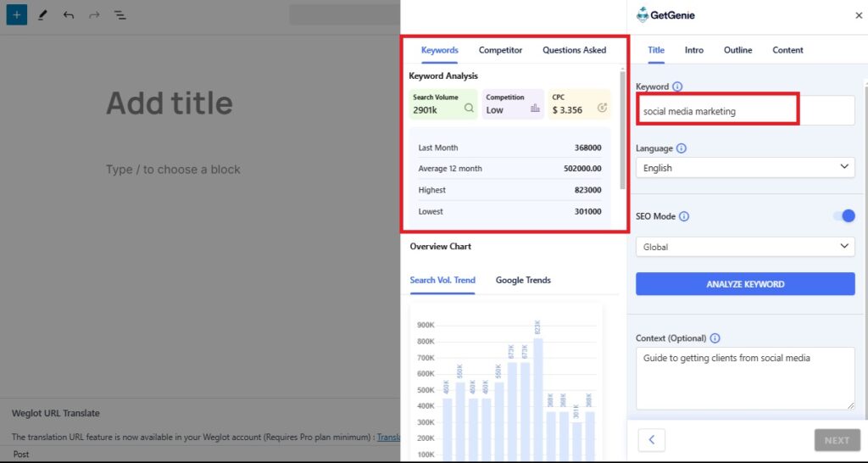Screen dimensions: 868x463
Task: Click the undo arrow icon
Action: (69, 15)
